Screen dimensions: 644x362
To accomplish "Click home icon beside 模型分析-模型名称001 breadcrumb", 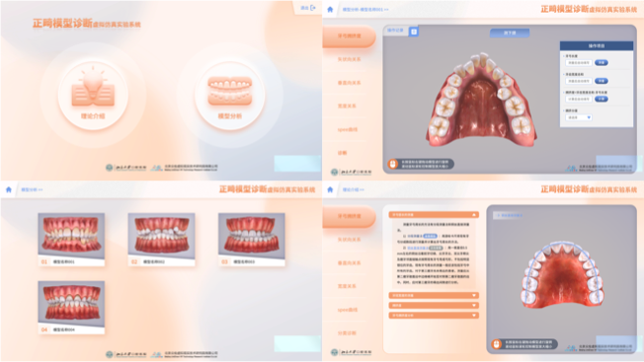I will click(330, 9).
